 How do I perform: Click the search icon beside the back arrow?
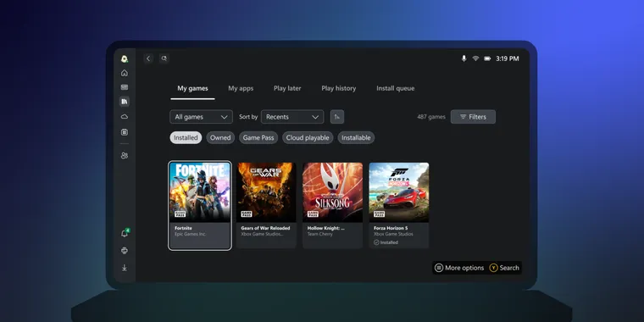(x=164, y=58)
